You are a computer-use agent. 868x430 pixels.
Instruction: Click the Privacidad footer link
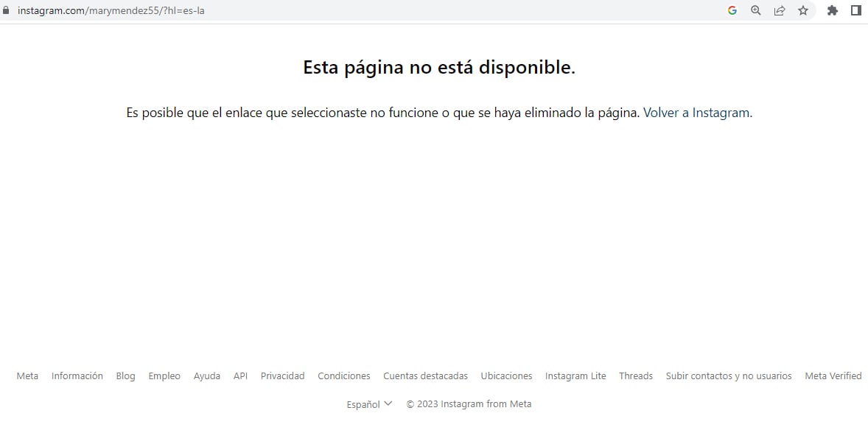coord(282,376)
